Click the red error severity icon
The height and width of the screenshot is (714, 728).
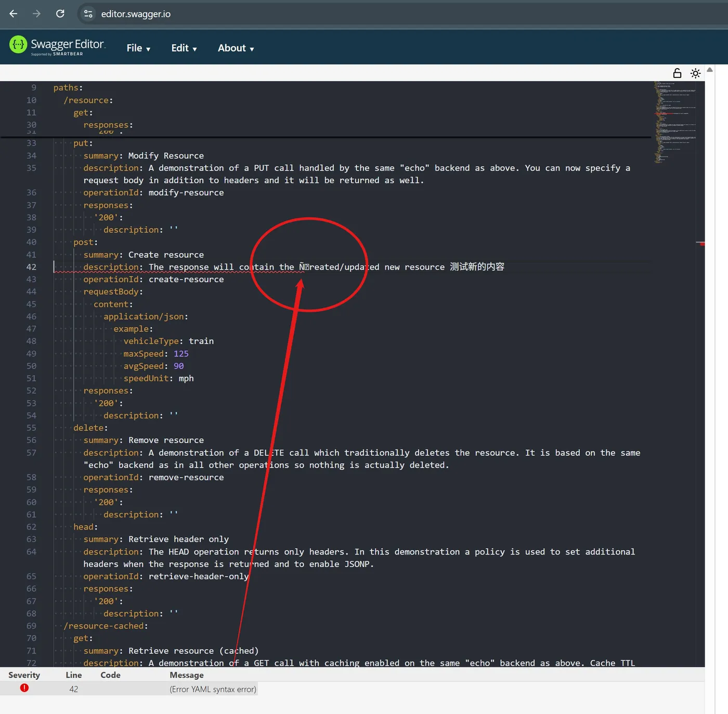(x=24, y=688)
